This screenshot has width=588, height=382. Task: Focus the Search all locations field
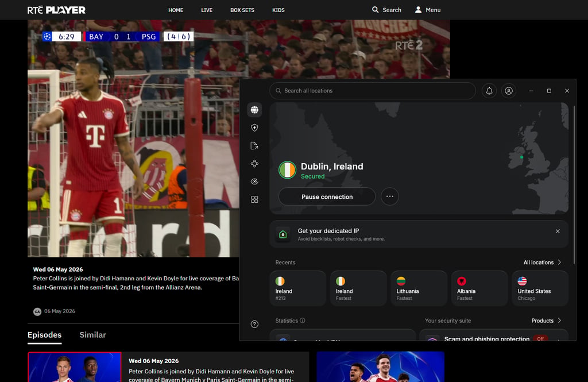click(372, 91)
